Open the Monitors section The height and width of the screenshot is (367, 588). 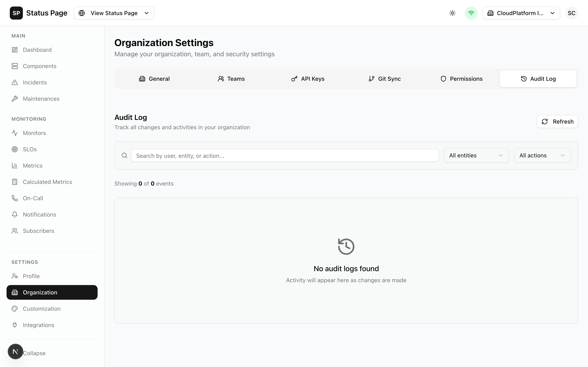34,133
